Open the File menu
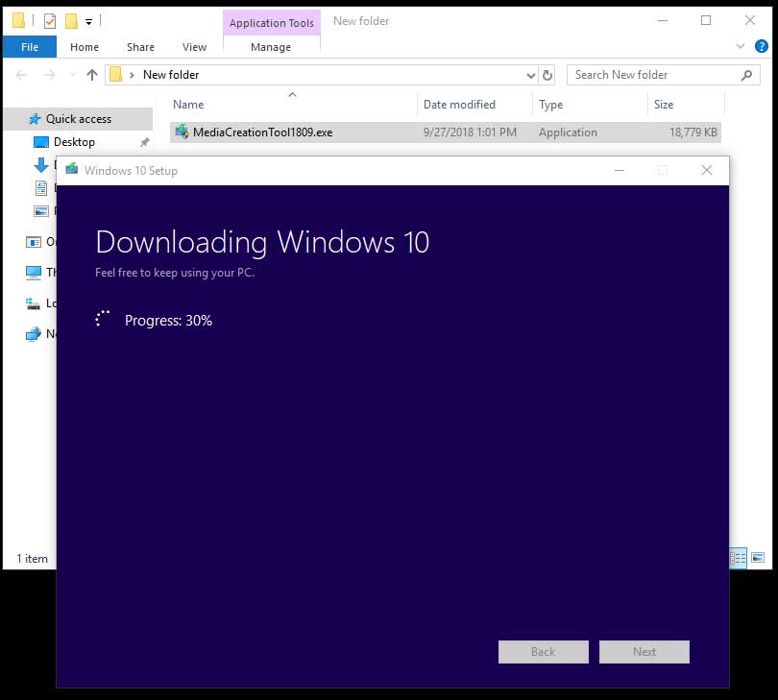This screenshot has height=700, width=778. [30, 47]
